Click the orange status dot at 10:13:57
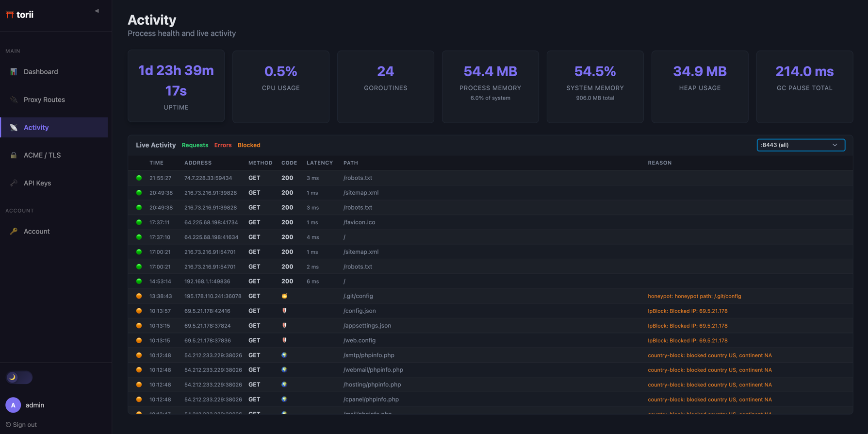The image size is (868, 434). pos(139,311)
